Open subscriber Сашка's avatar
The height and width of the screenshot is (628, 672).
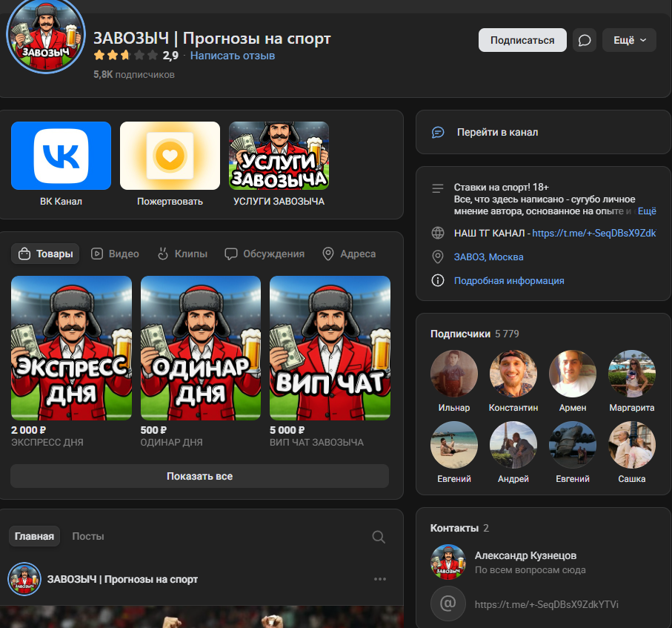(632, 445)
